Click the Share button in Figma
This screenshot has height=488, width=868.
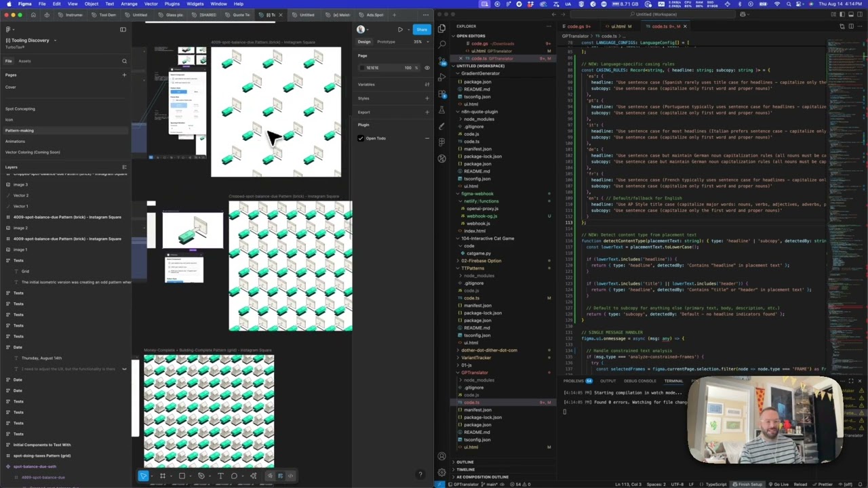pos(422,30)
